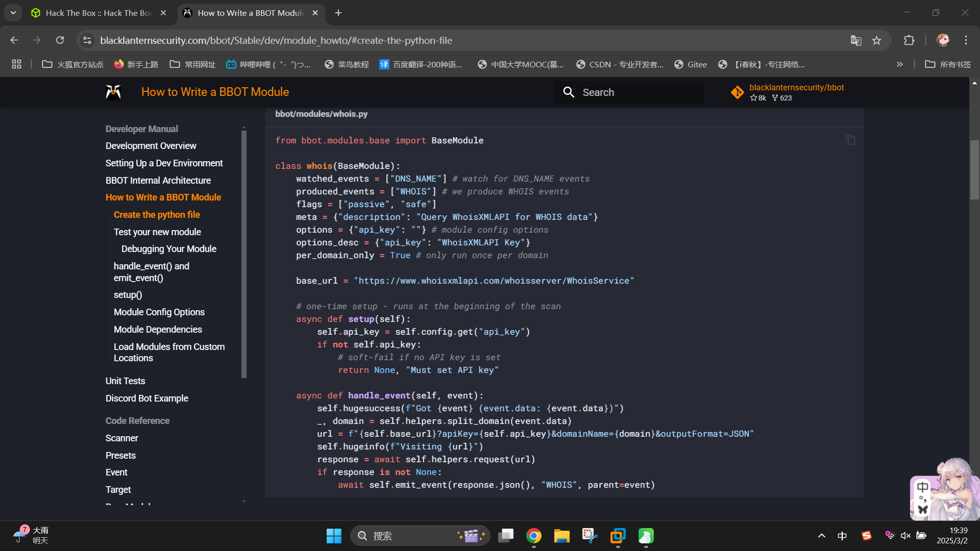980x551 pixels.
Task: Focus the docs Search field
Action: 629,92
